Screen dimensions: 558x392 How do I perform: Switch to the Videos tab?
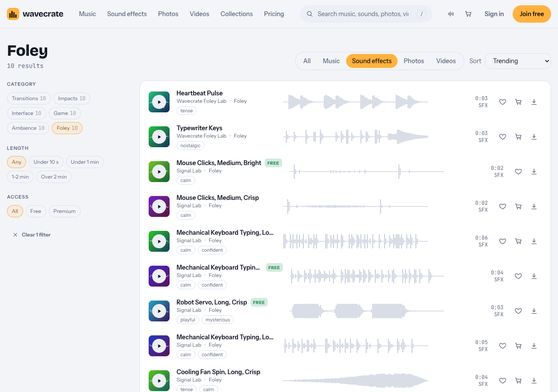(x=446, y=61)
